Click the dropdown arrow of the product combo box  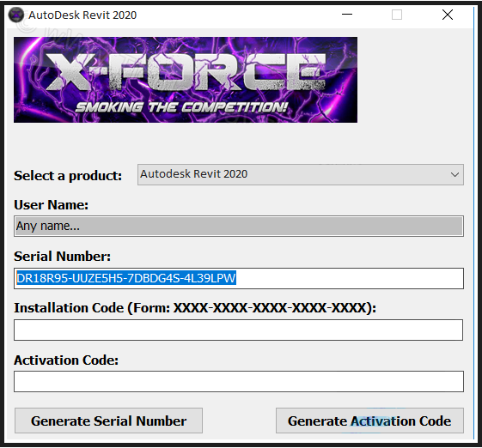coord(455,175)
